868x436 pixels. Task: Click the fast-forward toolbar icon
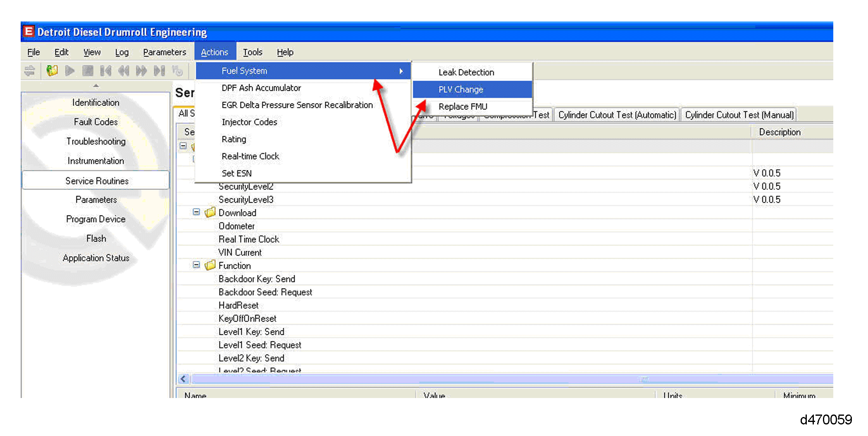coord(141,71)
